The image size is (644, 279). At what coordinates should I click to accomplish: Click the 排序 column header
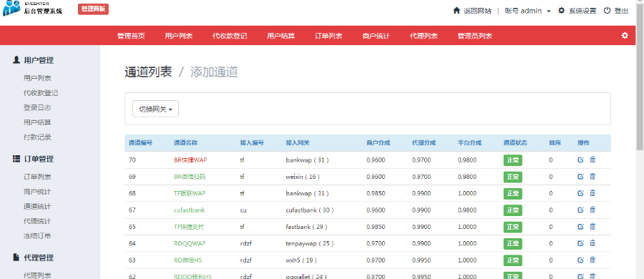[555, 143]
